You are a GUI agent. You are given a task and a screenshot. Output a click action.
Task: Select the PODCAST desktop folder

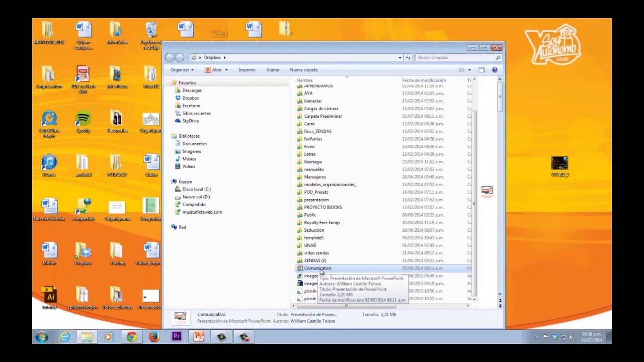pyautogui.click(x=117, y=165)
